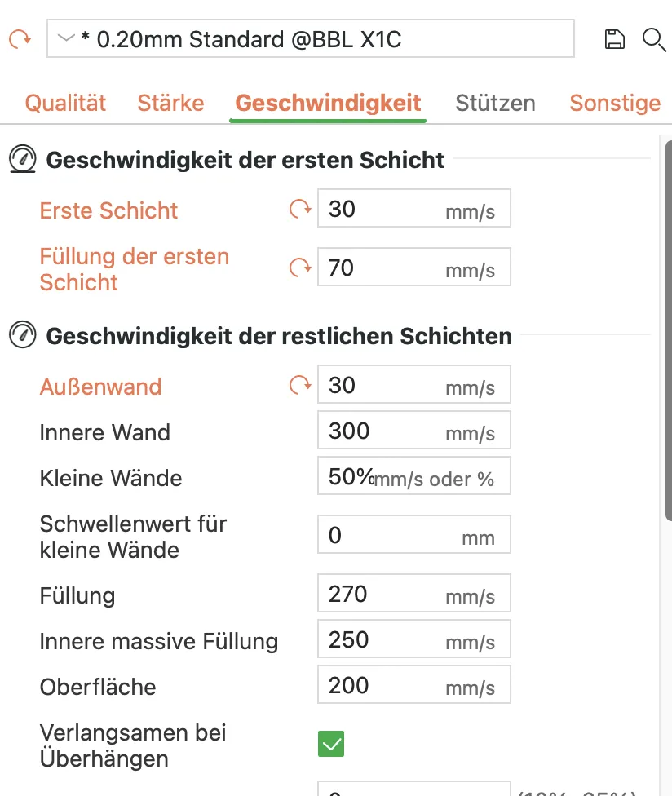Image resolution: width=672 pixels, height=796 pixels.
Task: Click the vertical scrollbar of settings panel
Action: (x=668, y=330)
